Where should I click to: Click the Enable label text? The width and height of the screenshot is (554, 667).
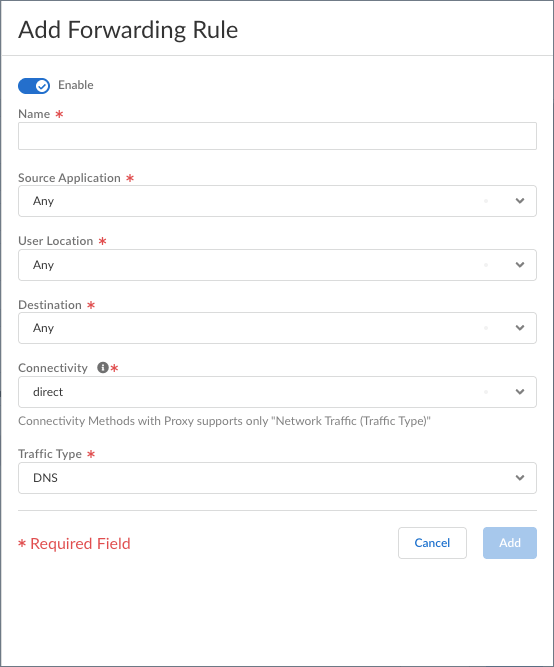pos(76,85)
